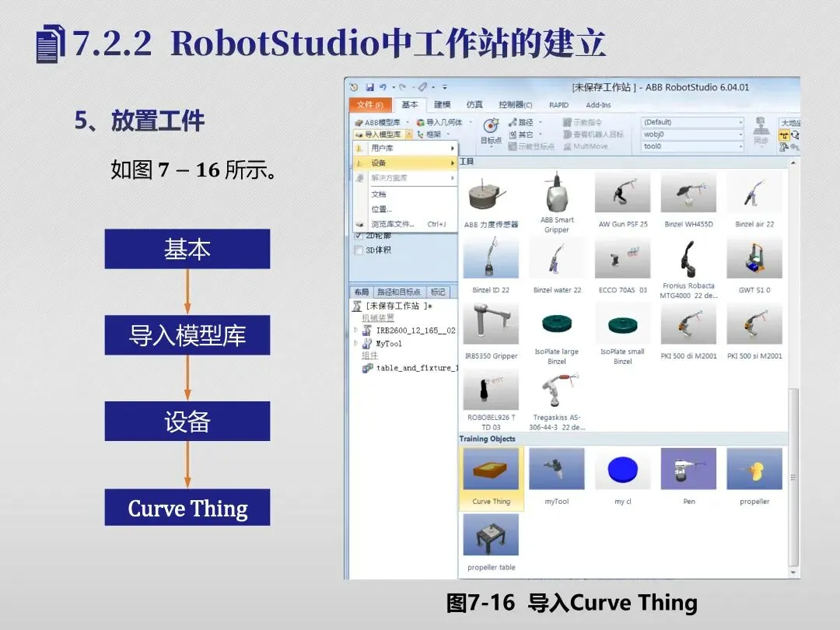Select the GWT S1 0 thumbnail
Viewport: 840px width, 630px height.
pyautogui.click(x=754, y=259)
